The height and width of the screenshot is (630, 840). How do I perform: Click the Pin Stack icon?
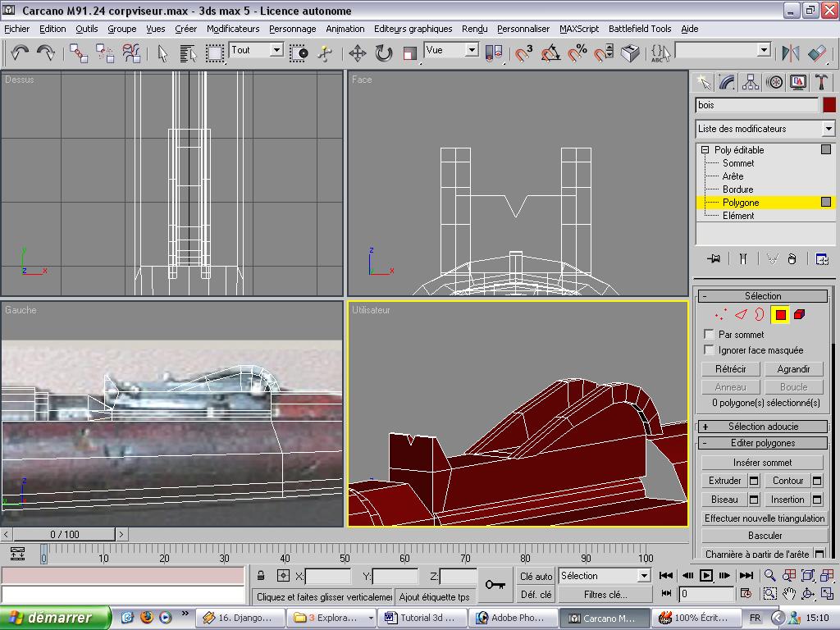[x=713, y=259]
